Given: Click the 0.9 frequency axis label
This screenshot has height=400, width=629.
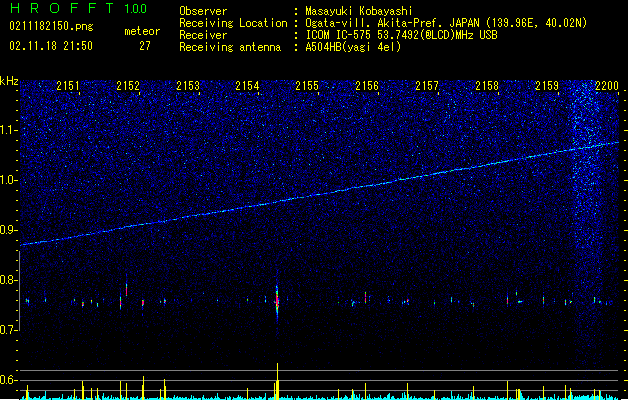Looking at the screenshot, I should (8, 230).
